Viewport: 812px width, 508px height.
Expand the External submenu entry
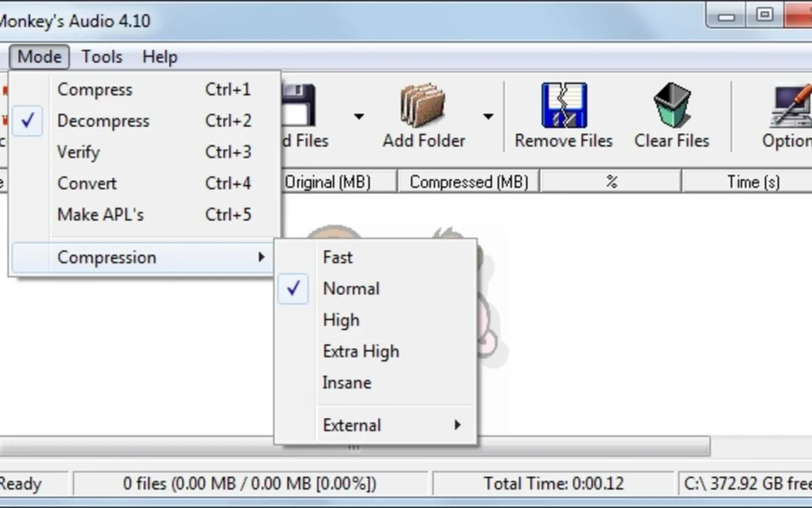pos(376,425)
